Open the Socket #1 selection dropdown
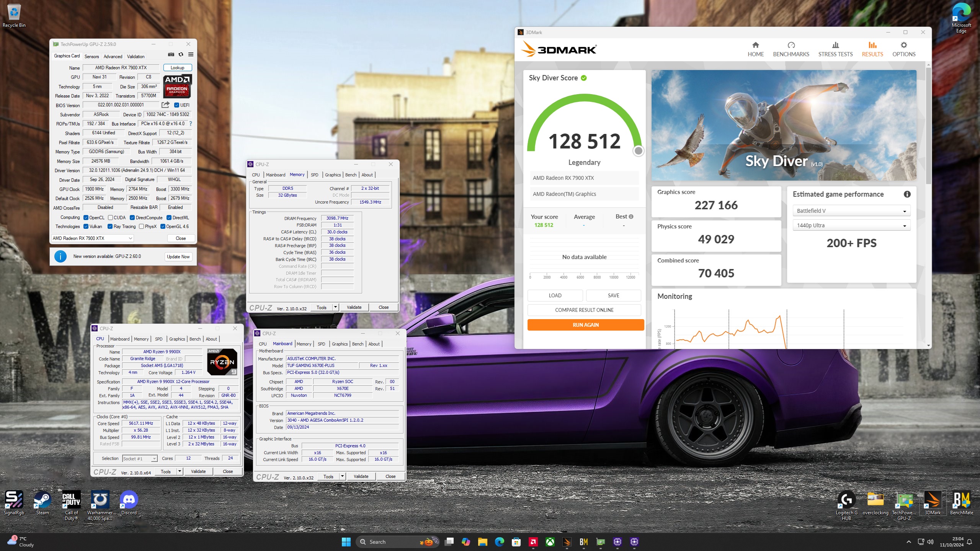 [140, 458]
